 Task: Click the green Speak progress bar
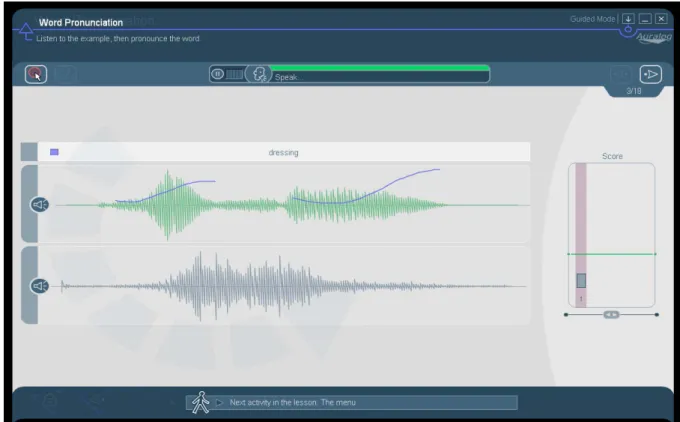380,68
